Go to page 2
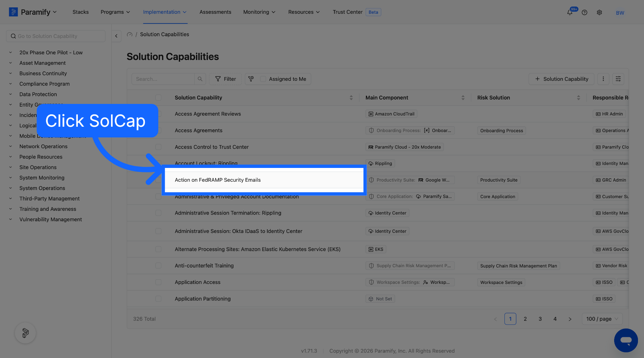Screen dimensions: 644x358 coord(525,319)
